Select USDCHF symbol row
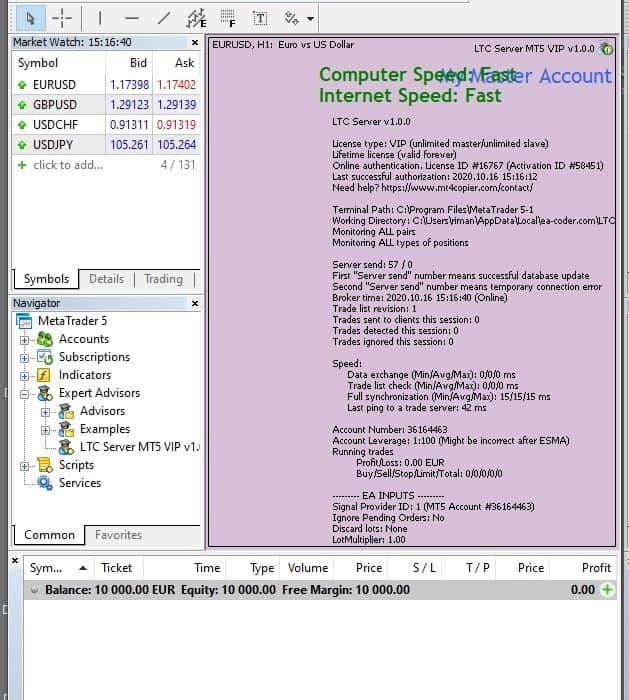 coord(106,125)
